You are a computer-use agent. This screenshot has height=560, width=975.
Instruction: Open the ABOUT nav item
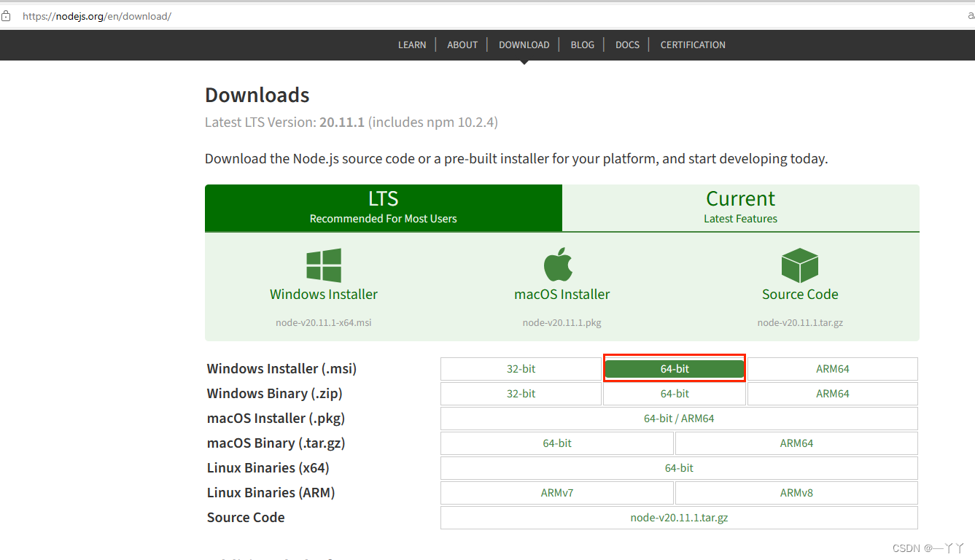pos(462,44)
